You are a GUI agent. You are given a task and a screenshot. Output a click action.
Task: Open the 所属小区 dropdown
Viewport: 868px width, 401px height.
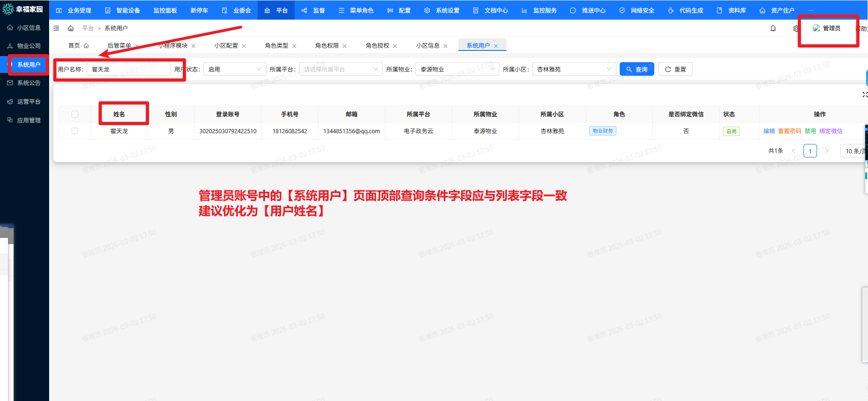point(574,69)
